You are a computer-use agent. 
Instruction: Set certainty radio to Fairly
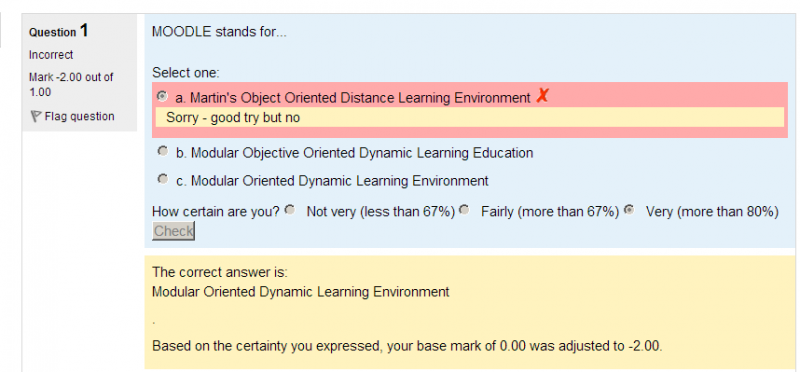coord(464,210)
